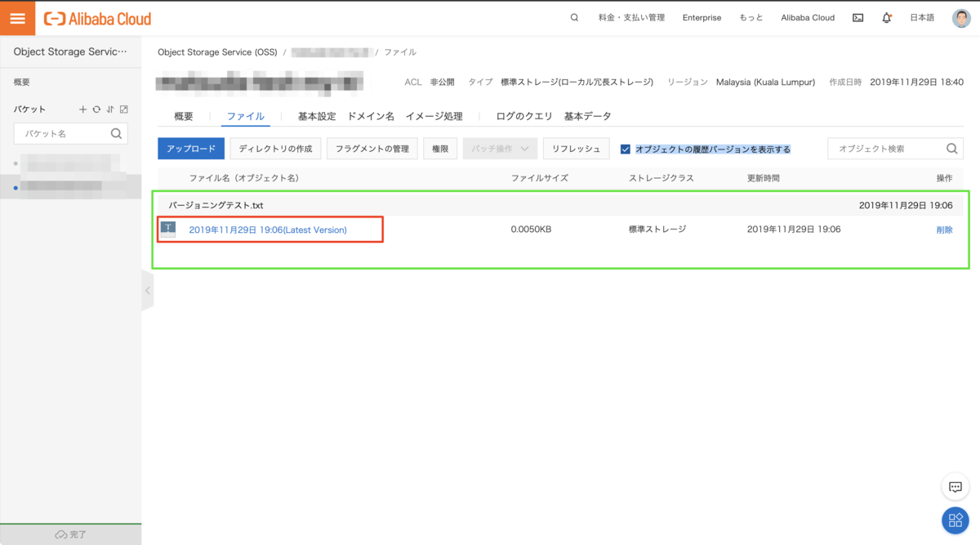Click the Object Storage Service sidebar title
The image size is (980, 545).
70,51
